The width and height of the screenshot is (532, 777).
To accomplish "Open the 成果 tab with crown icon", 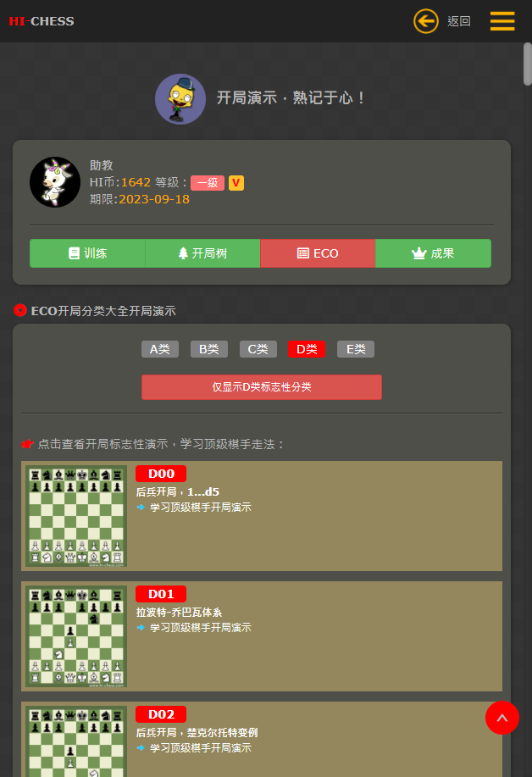I will [434, 253].
